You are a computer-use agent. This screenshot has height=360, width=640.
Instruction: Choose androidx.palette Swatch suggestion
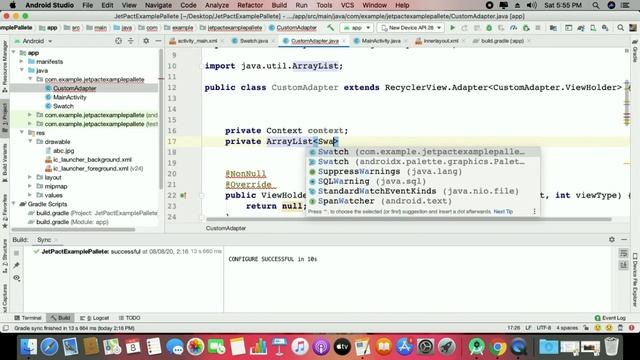423,162
